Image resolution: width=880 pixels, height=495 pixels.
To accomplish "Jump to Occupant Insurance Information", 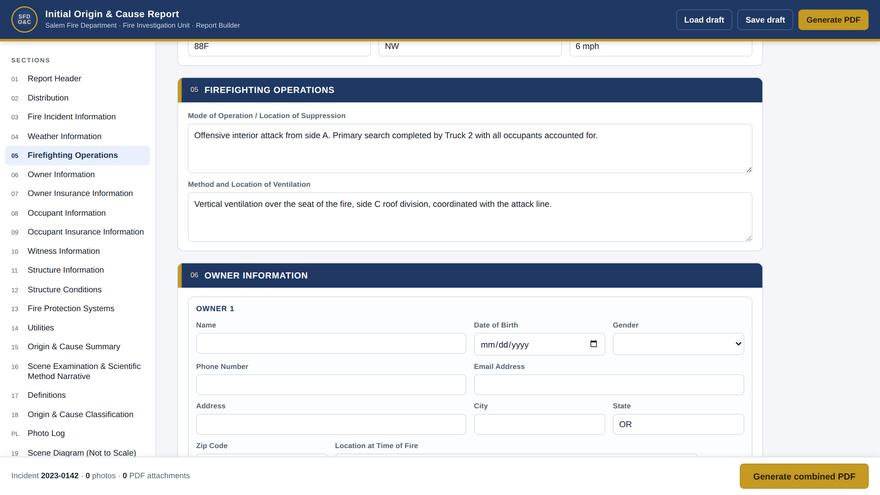I will tap(77, 232).
